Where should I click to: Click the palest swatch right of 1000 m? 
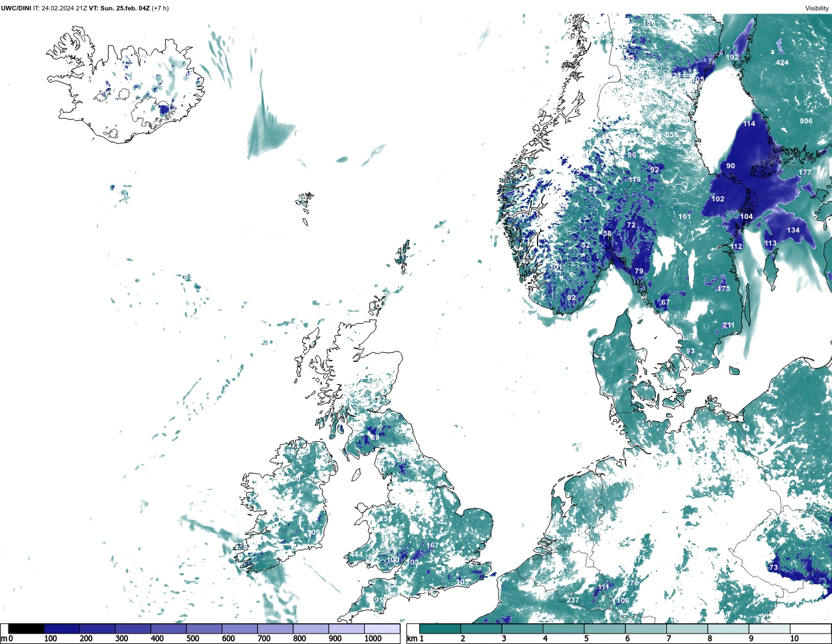tap(382, 628)
